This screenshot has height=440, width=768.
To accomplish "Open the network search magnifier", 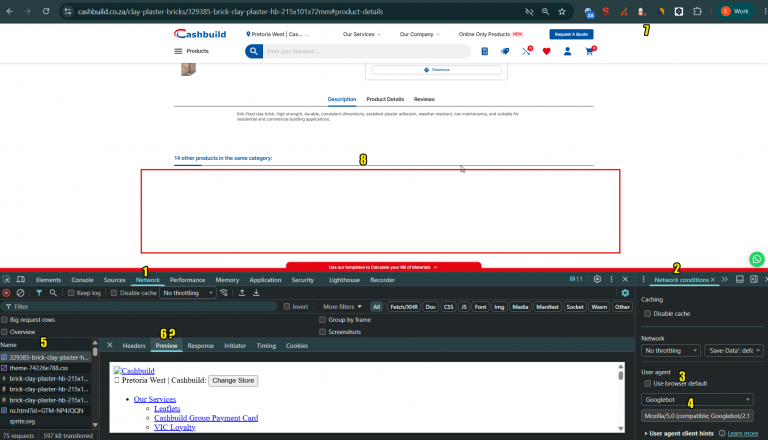I will (53, 293).
